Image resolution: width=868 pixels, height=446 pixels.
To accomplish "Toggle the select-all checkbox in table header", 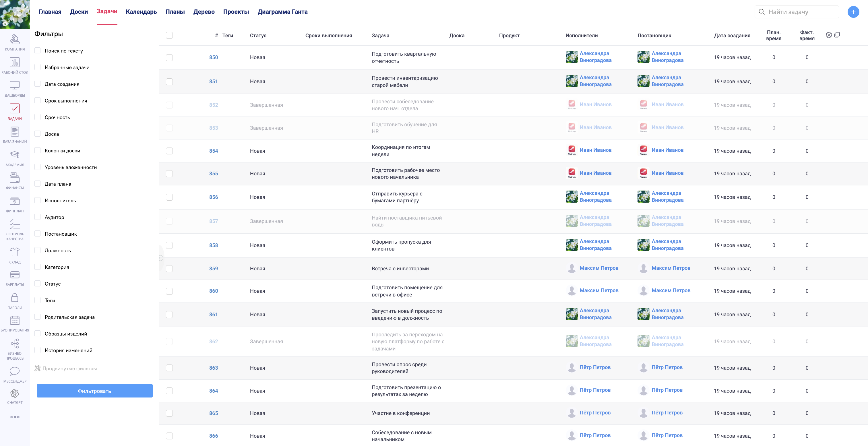I will click(169, 35).
